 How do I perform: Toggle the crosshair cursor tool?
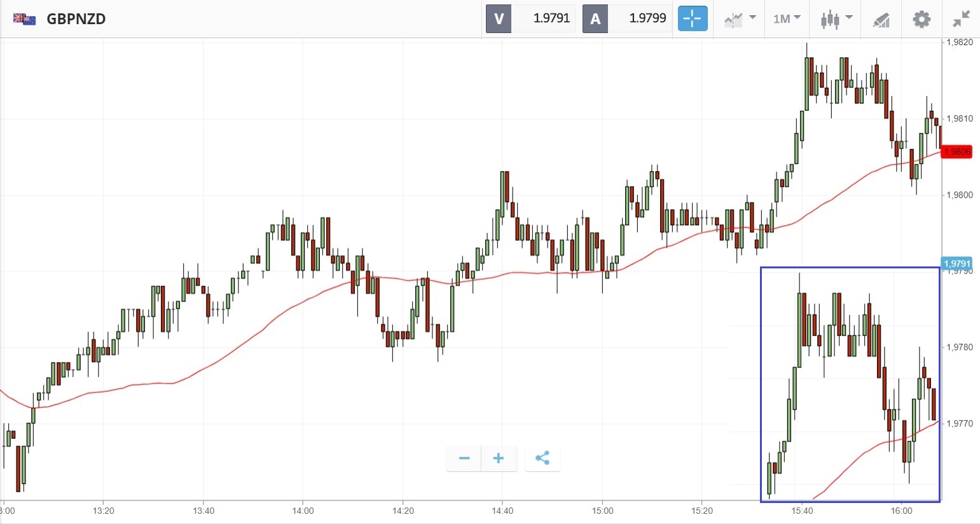[692, 19]
